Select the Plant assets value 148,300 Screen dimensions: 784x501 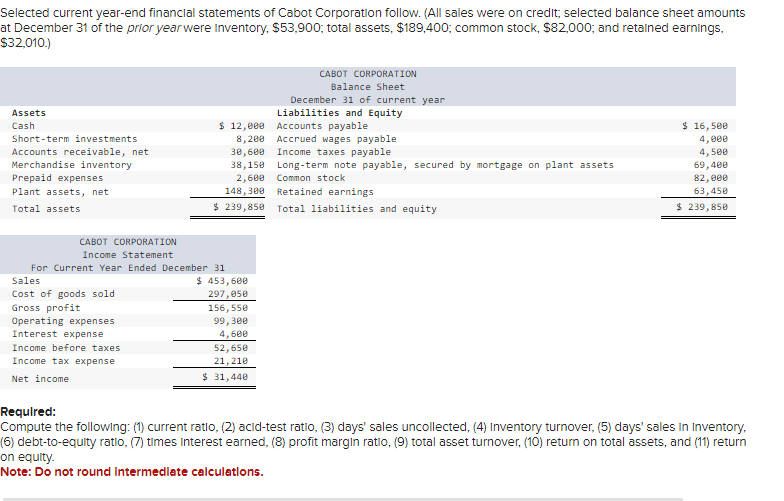pyautogui.click(x=244, y=191)
